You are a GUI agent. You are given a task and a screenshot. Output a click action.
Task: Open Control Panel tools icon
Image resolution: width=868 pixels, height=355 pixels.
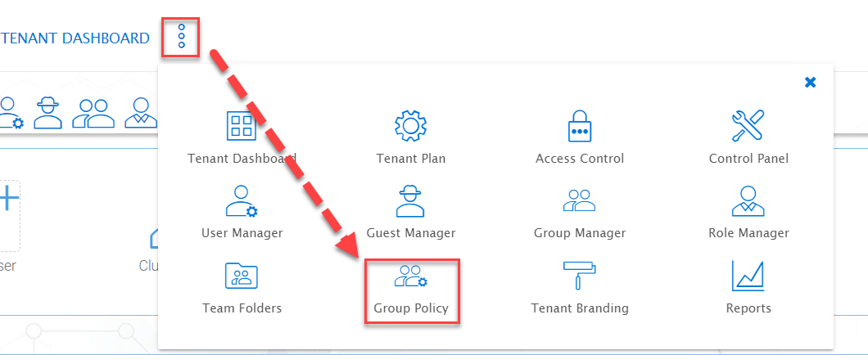748,125
